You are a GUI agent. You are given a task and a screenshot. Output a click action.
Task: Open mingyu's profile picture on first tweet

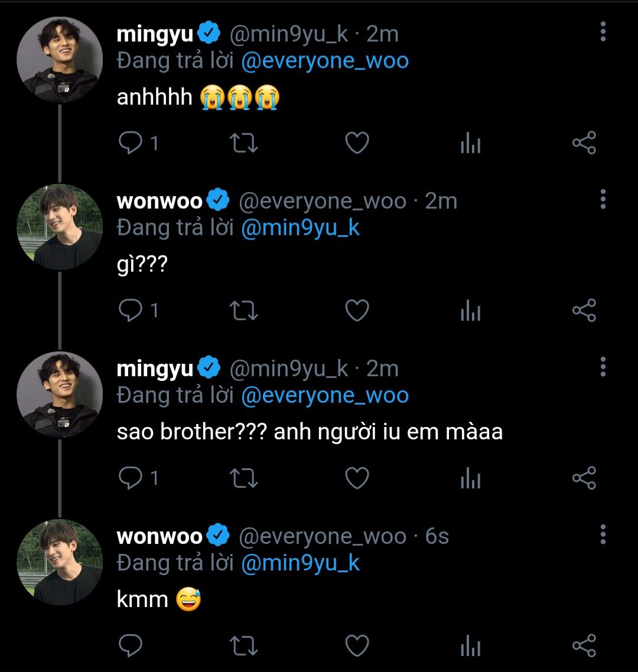pyautogui.click(x=59, y=60)
